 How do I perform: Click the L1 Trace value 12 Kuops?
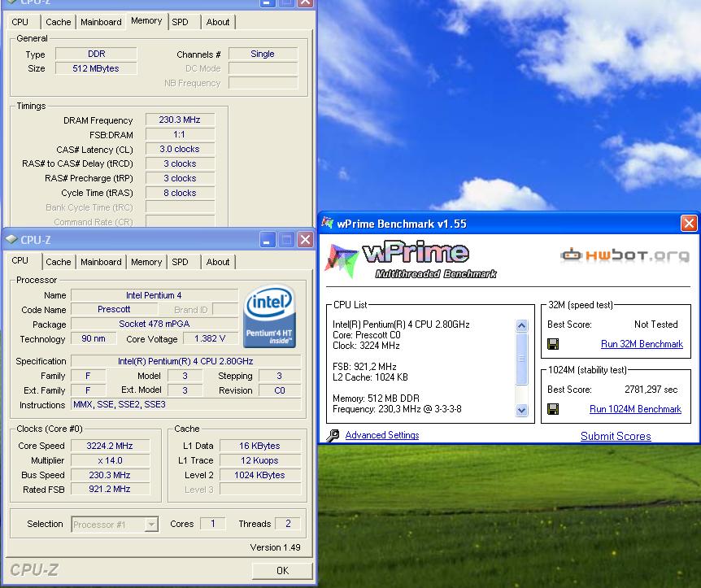click(259, 460)
